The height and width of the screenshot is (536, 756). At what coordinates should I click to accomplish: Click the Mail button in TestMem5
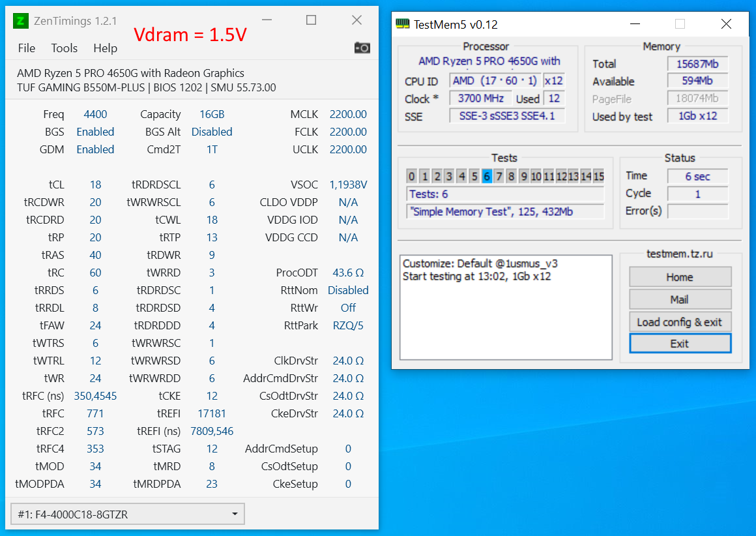click(680, 299)
